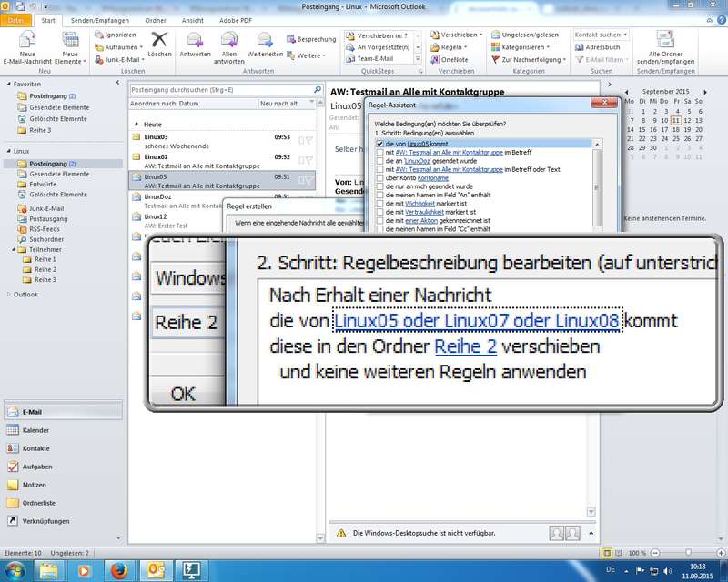Click Besprechung in the Antworten group

(x=311, y=39)
